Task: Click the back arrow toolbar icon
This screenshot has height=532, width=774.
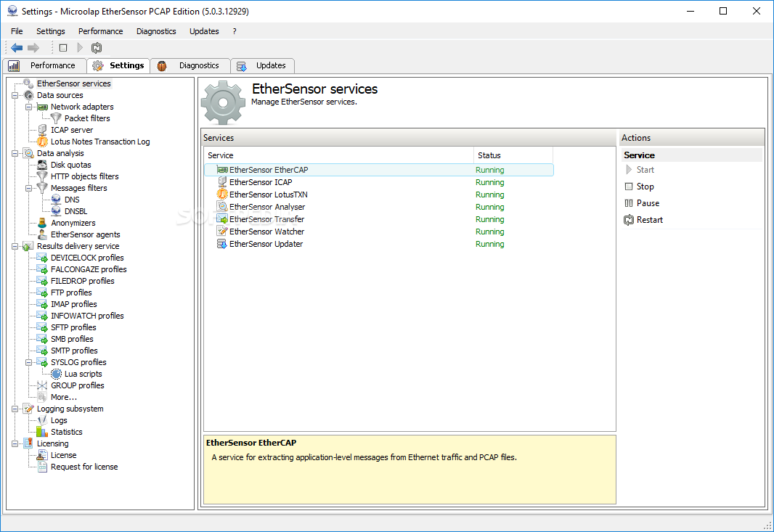Action: click(17, 48)
